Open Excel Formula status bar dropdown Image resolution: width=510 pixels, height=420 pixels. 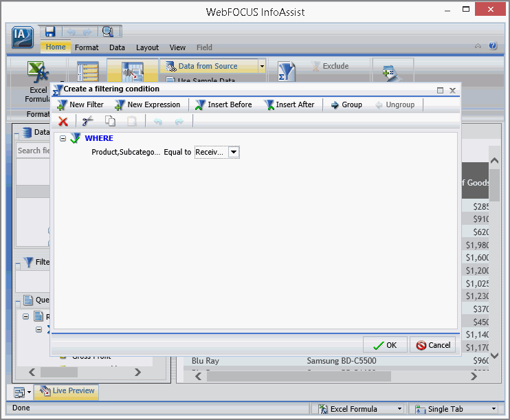400,409
